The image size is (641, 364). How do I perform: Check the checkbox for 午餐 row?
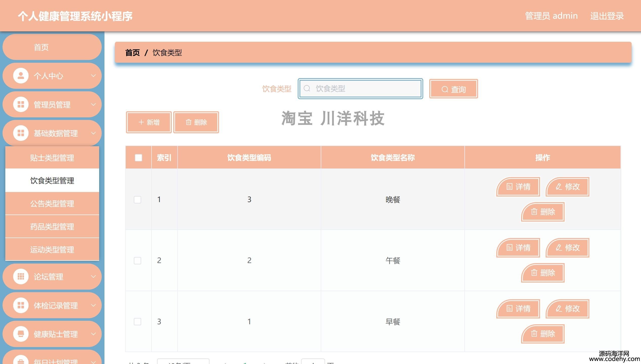click(x=137, y=261)
